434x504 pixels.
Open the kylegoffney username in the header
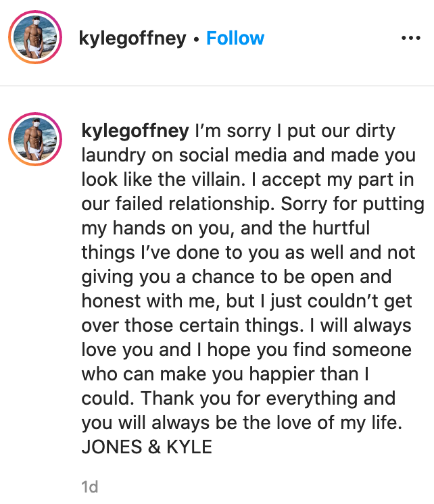[x=132, y=39]
